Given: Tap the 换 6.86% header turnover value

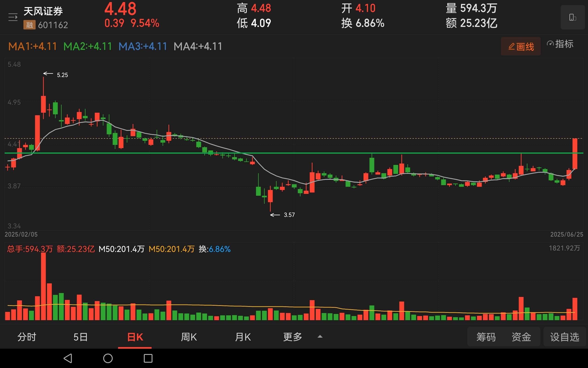Looking at the screenshot, I should [x=363, y=23].
